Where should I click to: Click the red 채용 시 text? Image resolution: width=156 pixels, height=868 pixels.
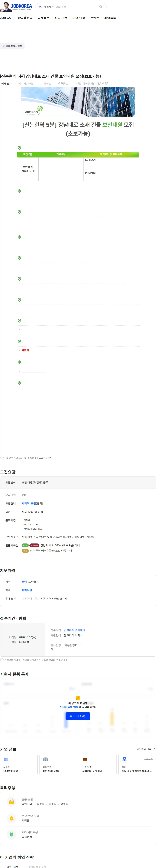tap(25, 350)
